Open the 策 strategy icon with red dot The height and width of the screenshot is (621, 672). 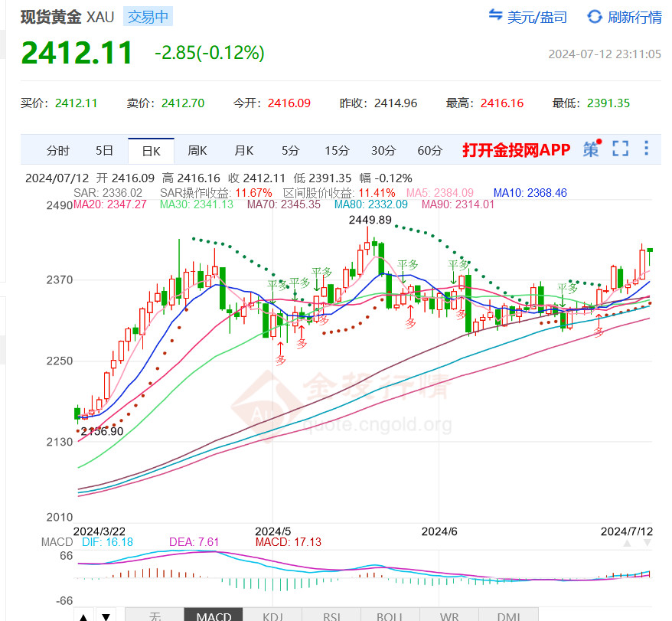[592, 149]
